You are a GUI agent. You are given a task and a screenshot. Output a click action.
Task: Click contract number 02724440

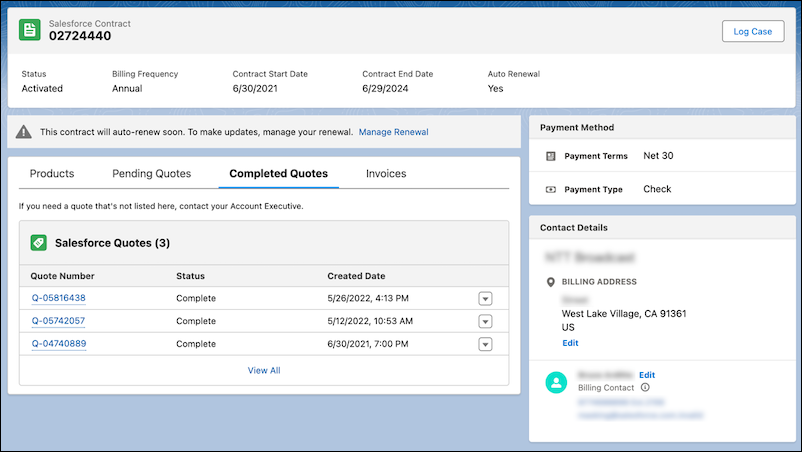pyautogui.click(x=80, y=36)
